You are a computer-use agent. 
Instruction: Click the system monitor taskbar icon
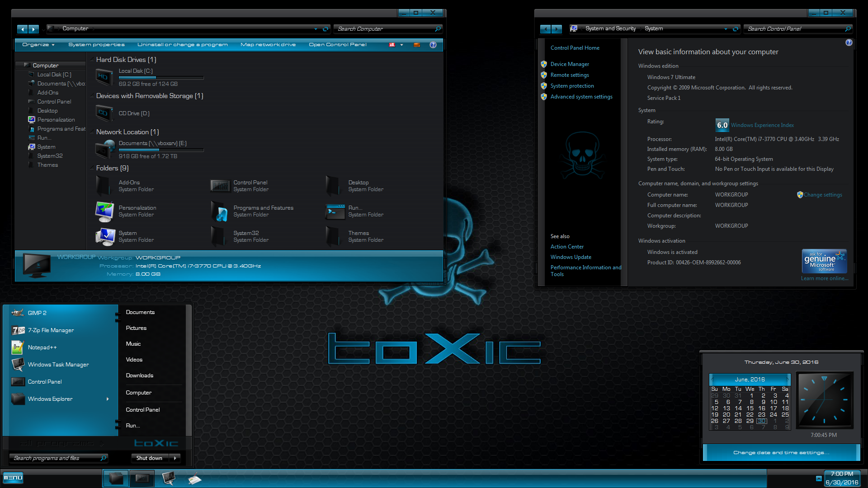pyautogui.click(x=168, y=479)
